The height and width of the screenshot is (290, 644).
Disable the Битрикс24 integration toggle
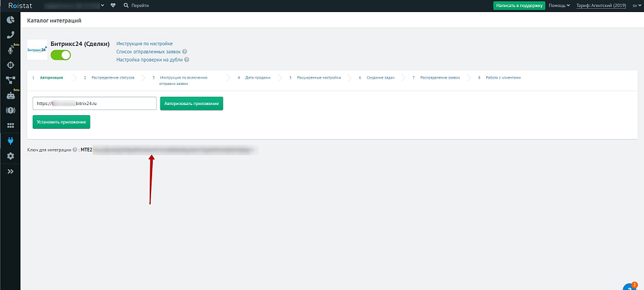[61, 55]
